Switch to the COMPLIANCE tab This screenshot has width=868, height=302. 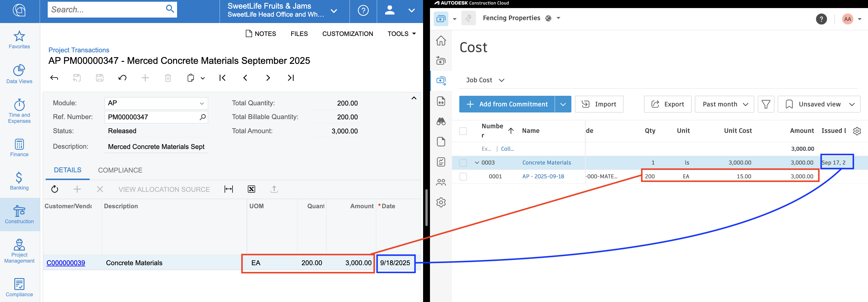120,170
